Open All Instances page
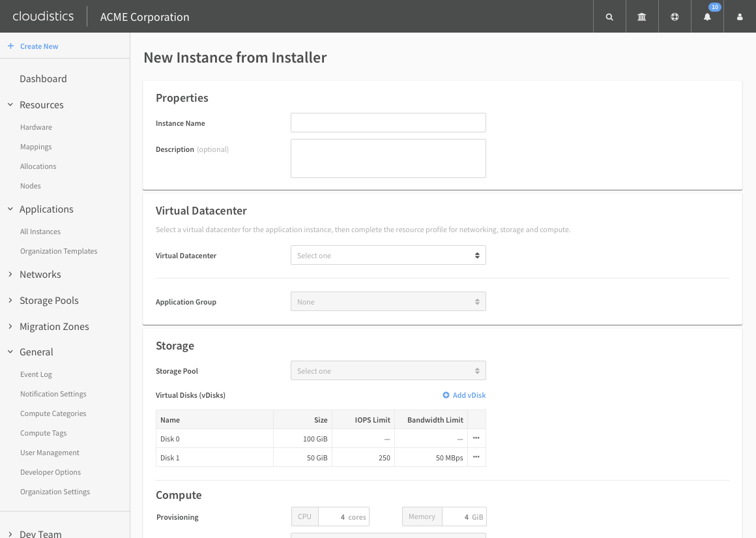 pyautogui.click(x=40, y=232)
